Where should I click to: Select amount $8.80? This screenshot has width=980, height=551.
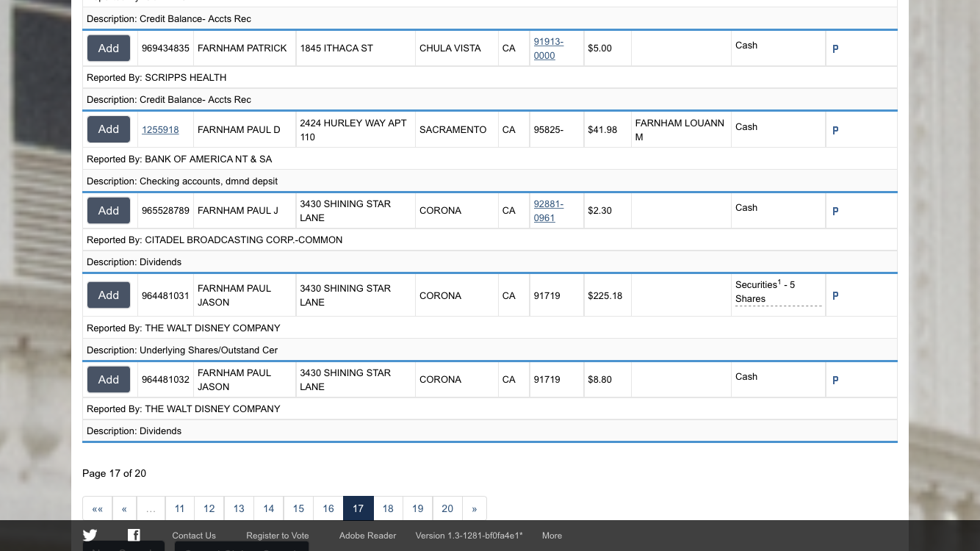click(x=599, y=380)
